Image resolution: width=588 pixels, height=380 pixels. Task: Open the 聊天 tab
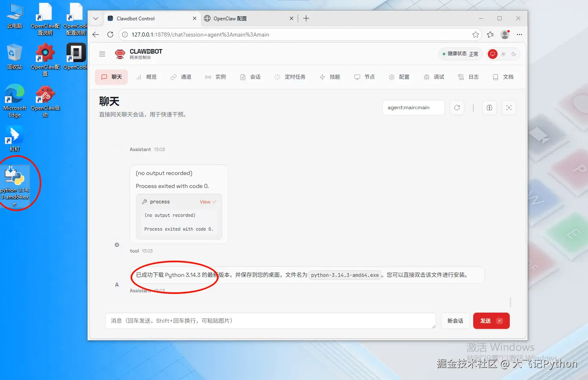coord(112,77)
